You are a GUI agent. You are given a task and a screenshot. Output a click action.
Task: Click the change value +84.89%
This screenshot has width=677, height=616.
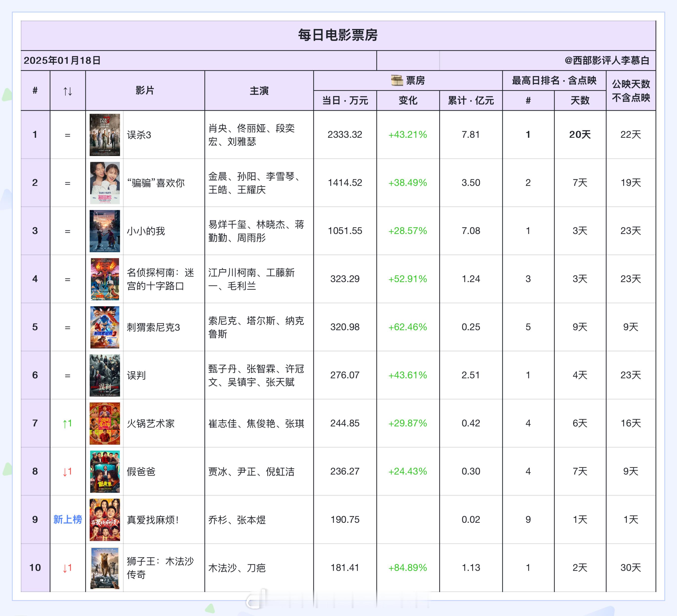point(408,568)
